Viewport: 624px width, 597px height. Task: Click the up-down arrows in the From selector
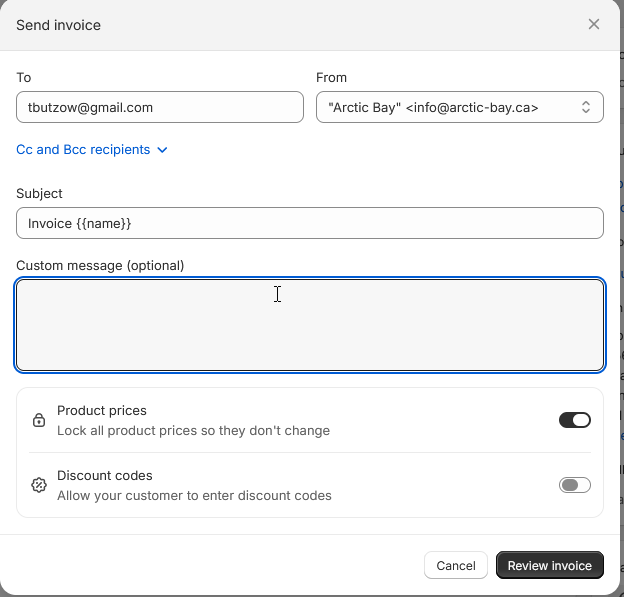pos(586,107)
